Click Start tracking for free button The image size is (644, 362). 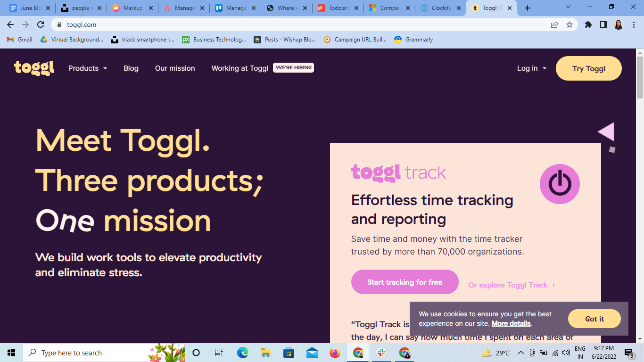405,282
